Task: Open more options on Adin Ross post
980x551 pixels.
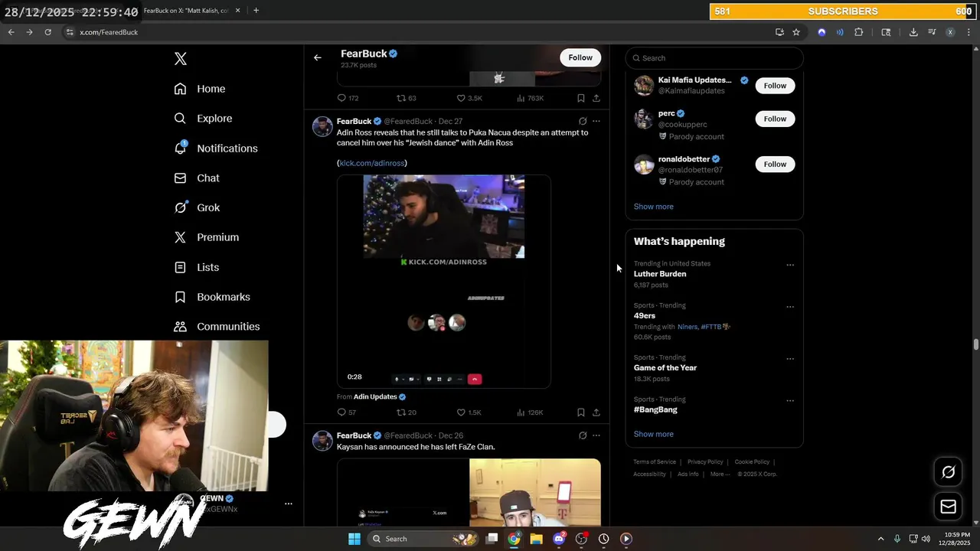Action: click(596, 121)
